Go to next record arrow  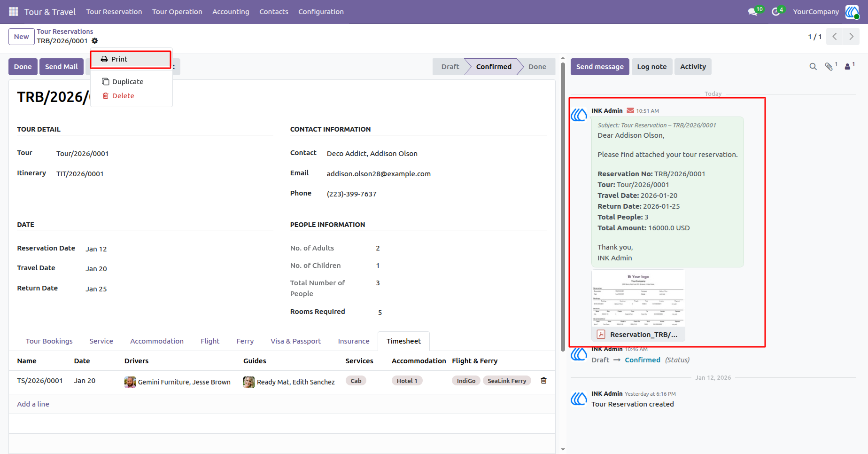[851, 37]
